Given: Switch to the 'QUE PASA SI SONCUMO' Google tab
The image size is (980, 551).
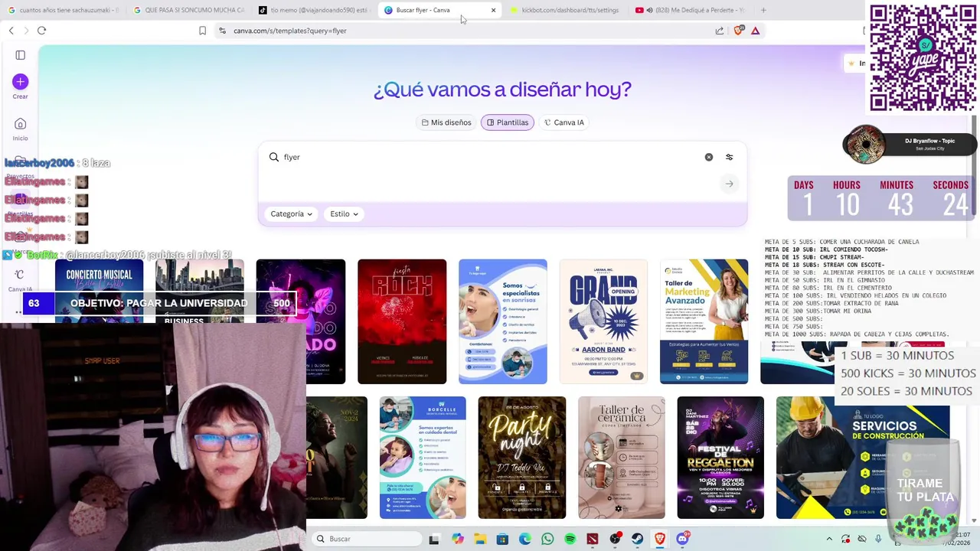Looking at the screenshot, I should pyautogui.click(x=188, y=10).
